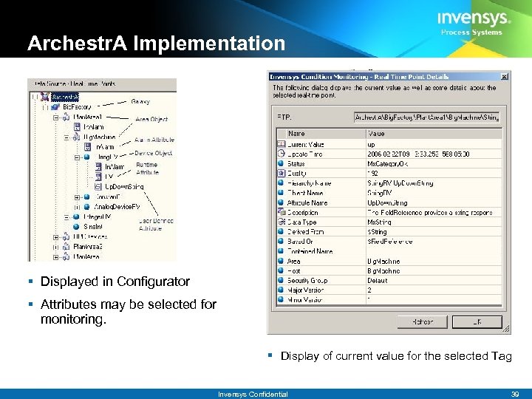Click the blue sphere icon beside AnalogDevicePV
This screenshot has width=532, height=399.
click(87, 207)
